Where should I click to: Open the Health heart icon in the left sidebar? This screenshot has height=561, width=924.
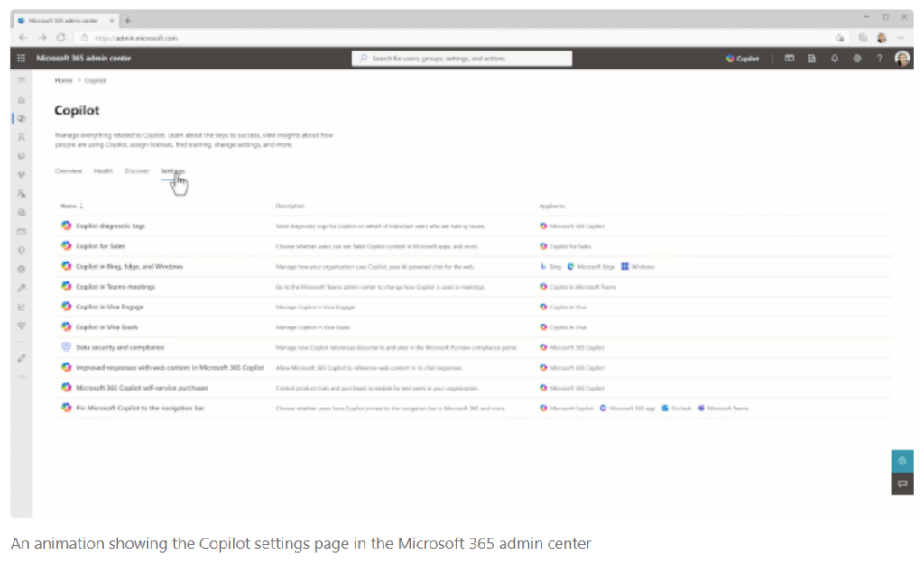coord(22,326)
